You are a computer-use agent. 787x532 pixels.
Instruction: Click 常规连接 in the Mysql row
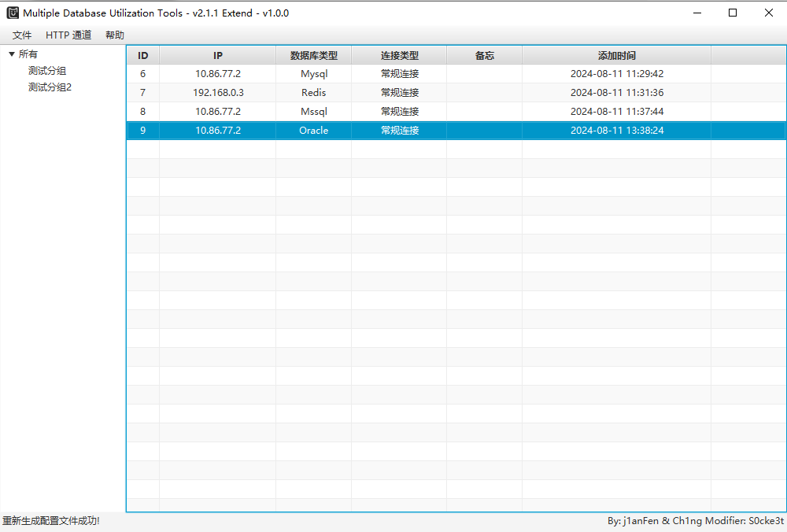399,74
